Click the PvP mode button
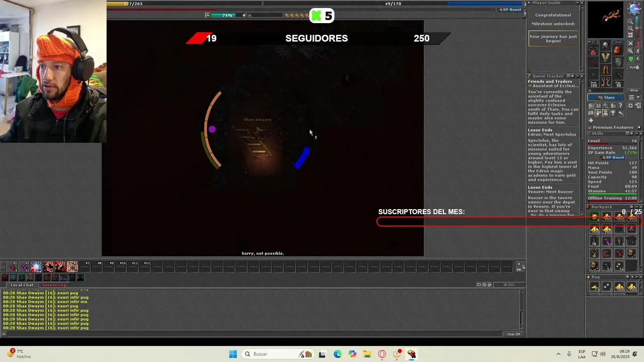Viewport: 644px width, 362px height. [x=634, y=67]
